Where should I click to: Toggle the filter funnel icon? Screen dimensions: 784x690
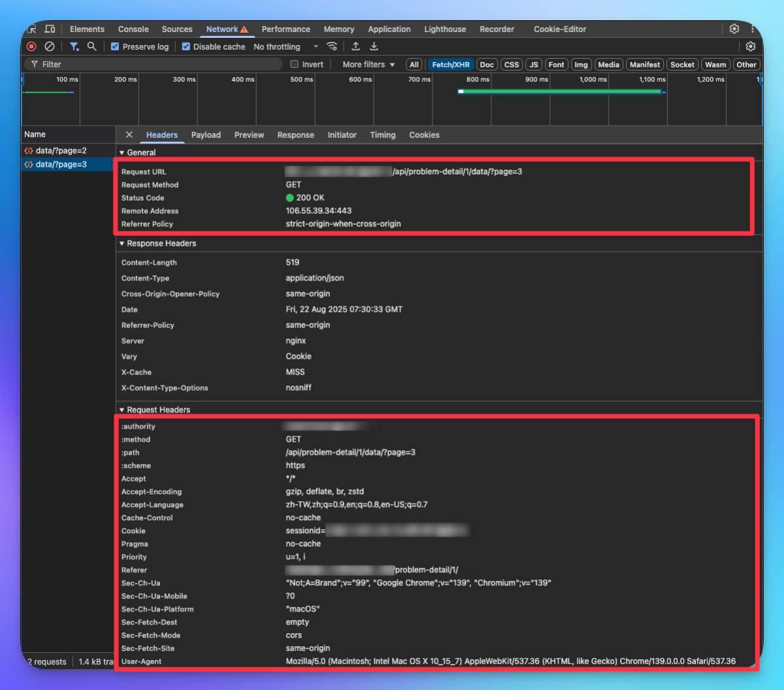pos(74,46)
